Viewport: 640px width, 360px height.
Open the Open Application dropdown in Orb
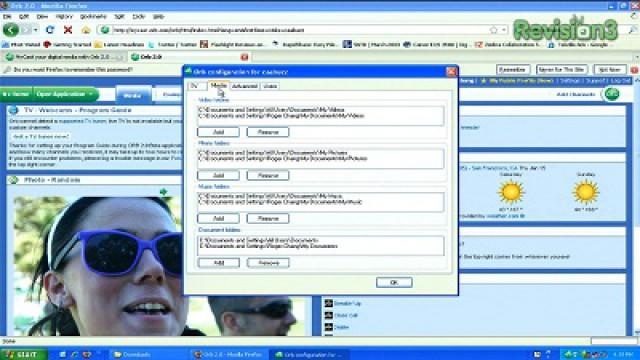coord(65,94)
